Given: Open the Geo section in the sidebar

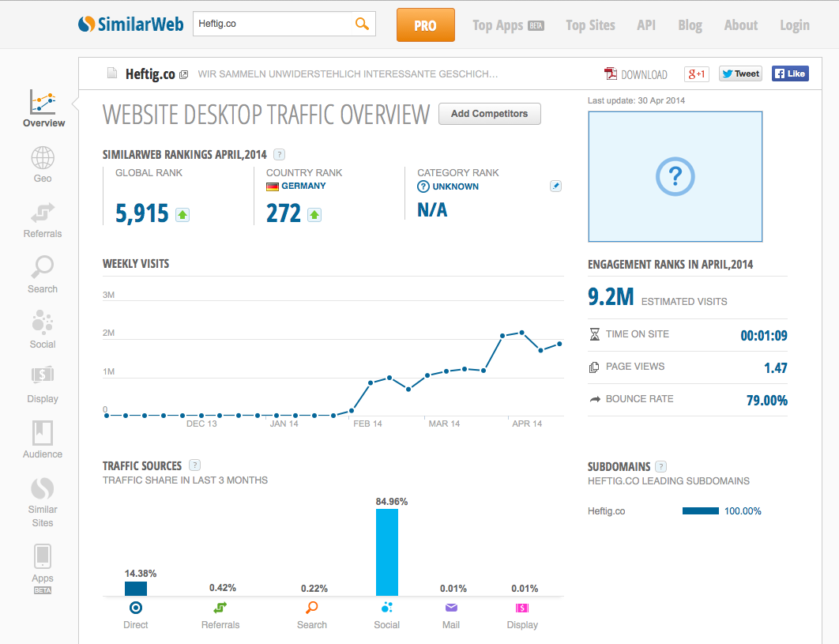Looking at the screenshot, I should (43, 164).
